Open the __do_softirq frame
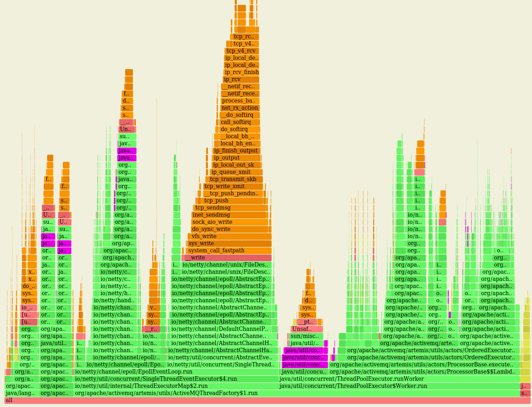Screen dimensions: 532x407 [x=239, y=115]
